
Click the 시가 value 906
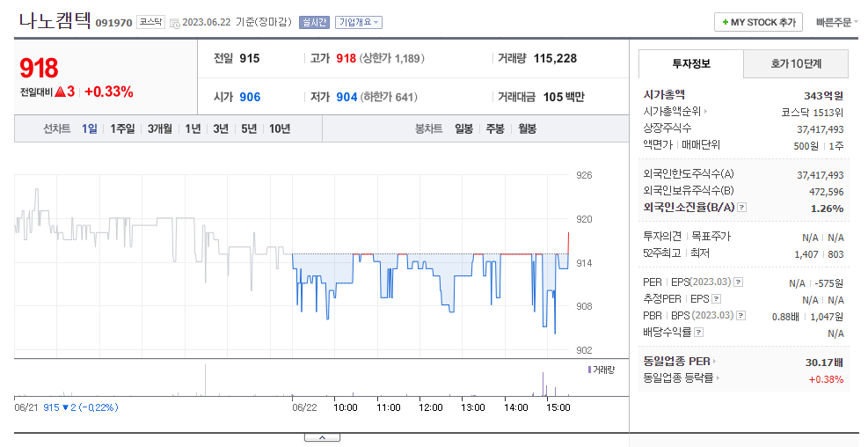point(250,97)
